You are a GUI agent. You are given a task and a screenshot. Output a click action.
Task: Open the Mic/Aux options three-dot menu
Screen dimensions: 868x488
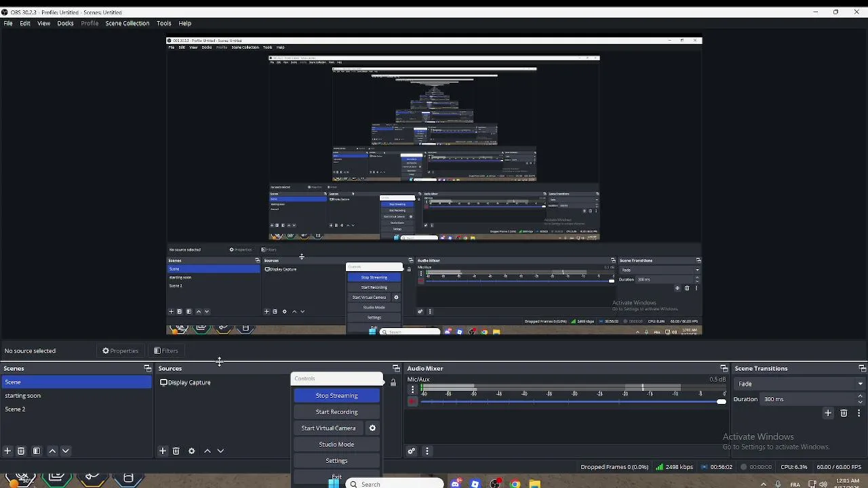pos(412,390)
